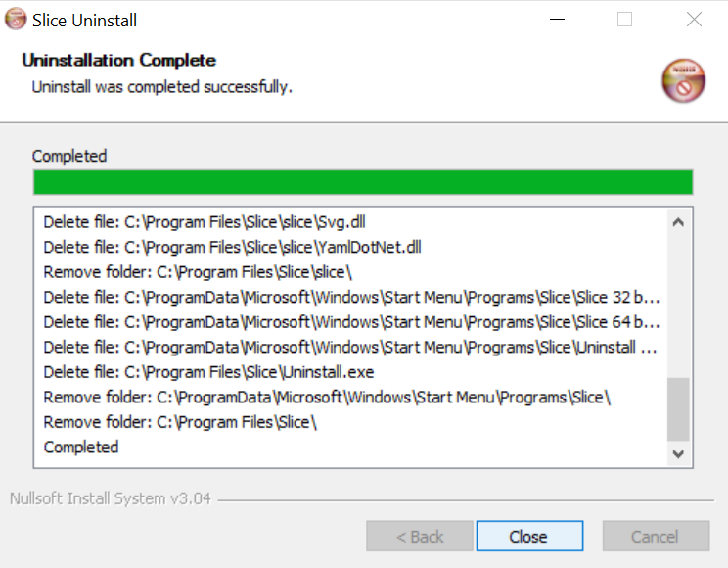Image resolution: width=728 pixels, height=568 pixels.
Task: Minimize the Slice Uninstall window
Action: (x=556, y=20)
